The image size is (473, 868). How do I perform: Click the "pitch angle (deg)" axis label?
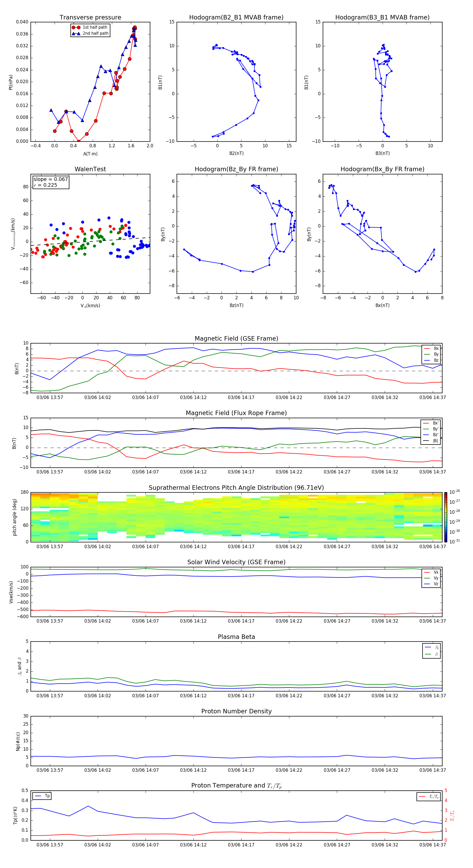tap(14, 517)
